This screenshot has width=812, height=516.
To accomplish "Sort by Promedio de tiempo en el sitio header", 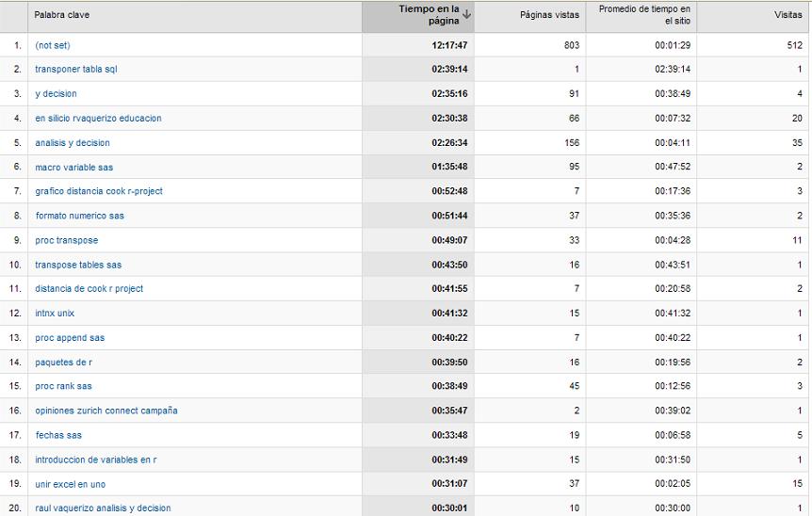I will point(644,15).
